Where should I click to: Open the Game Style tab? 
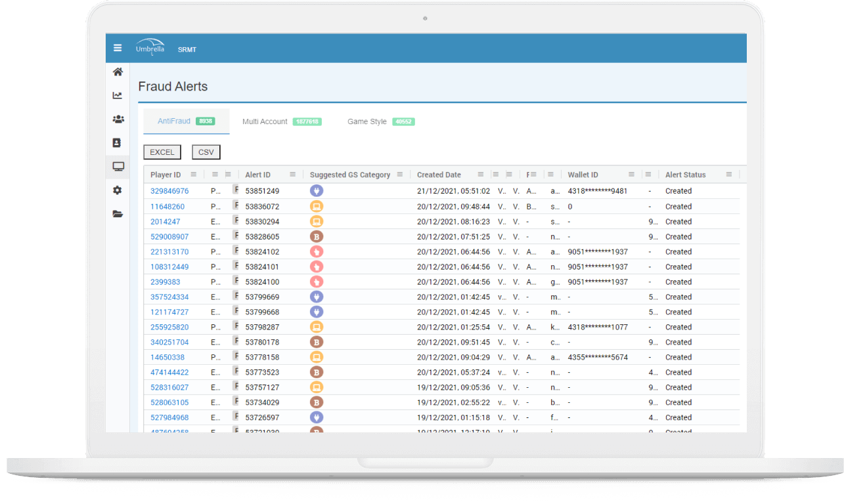point(366,121)
